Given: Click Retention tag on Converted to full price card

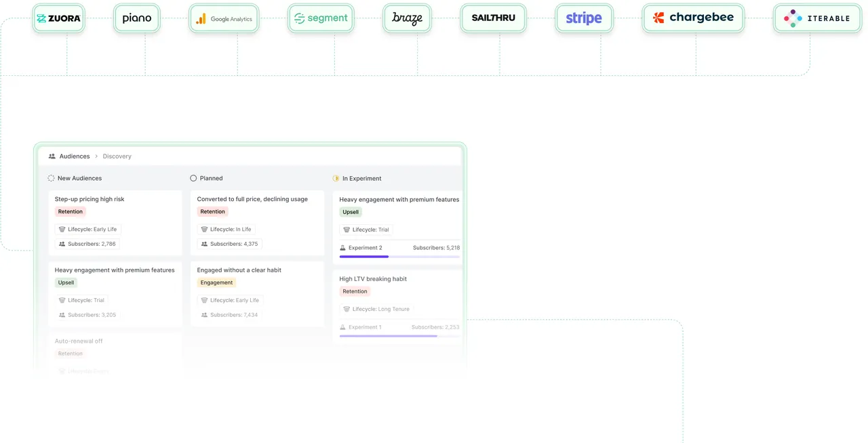Looking at the screenshot, I should (x=213, y=212).
